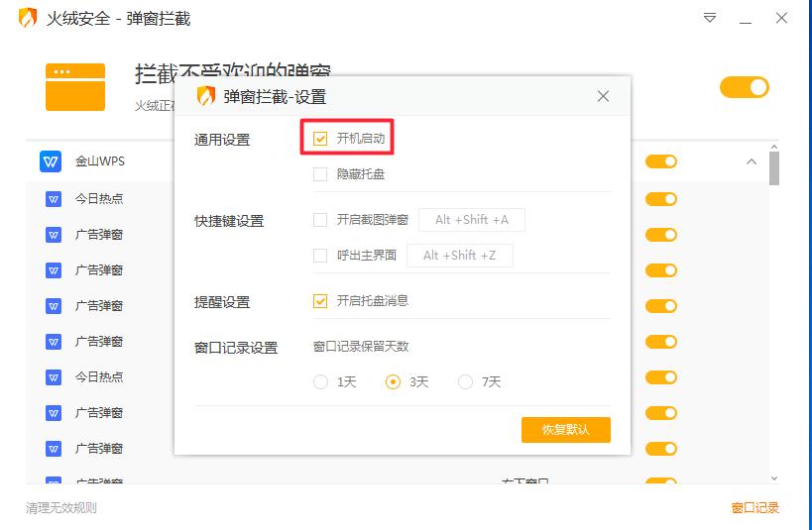Click the 窗口记录设置 section label

coord(236,348)
